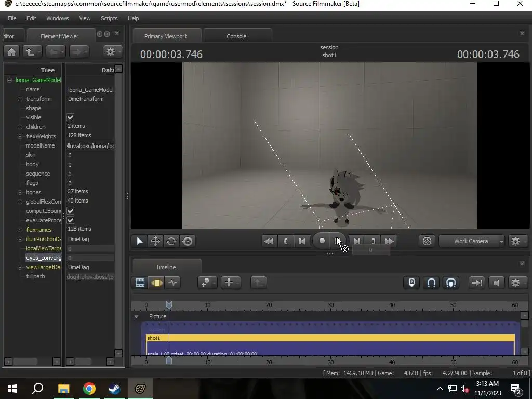Jump to previous clip start bracket
The width and height of the screenshot is (532, 399).
point(285,241)
